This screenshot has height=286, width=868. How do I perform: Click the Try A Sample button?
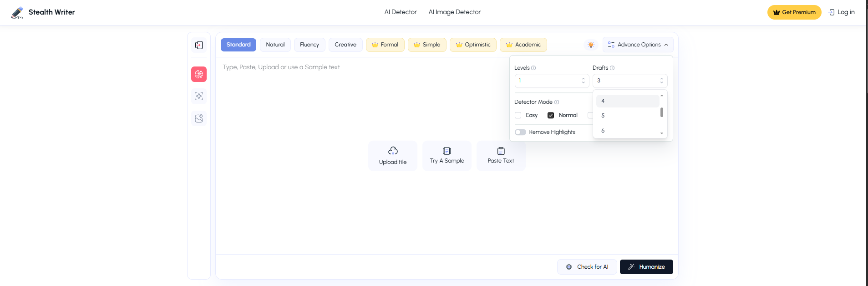[x=447, y=156]
